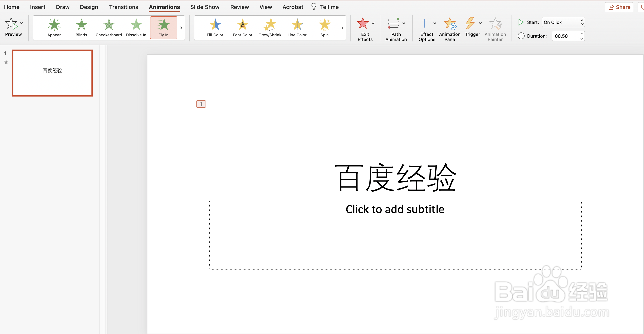Switch to the Transitions tab
This screenshot has height=334, width=644.
pos(124,7)
